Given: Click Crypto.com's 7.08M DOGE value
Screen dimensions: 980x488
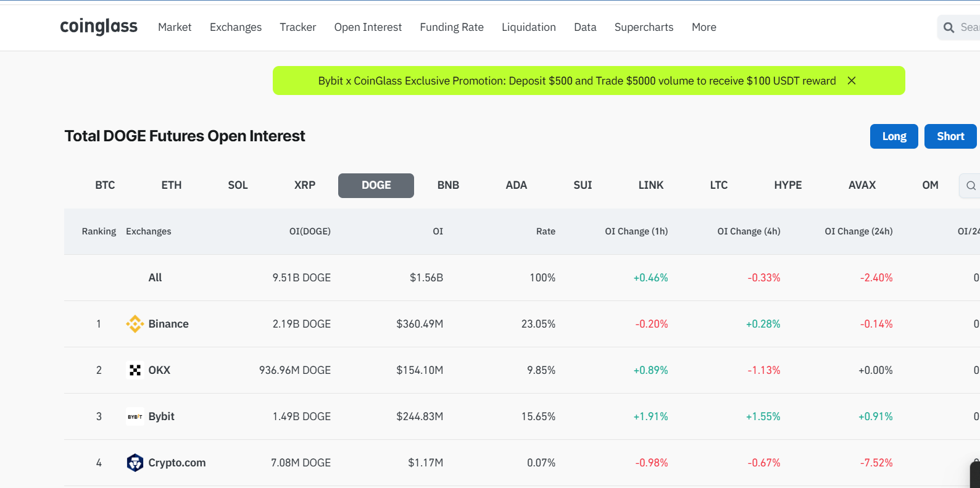Looking at the screenshot, I should (301, 463).
